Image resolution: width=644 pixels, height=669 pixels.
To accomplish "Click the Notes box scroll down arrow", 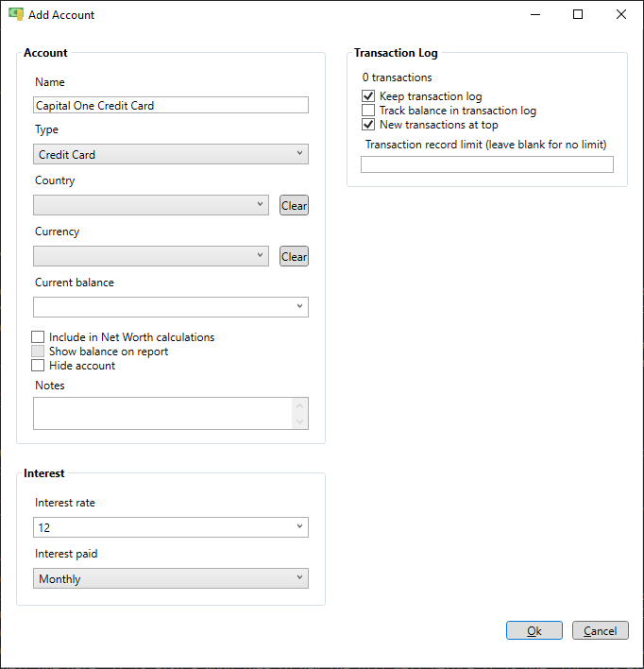I will click(x=300, y=421).
